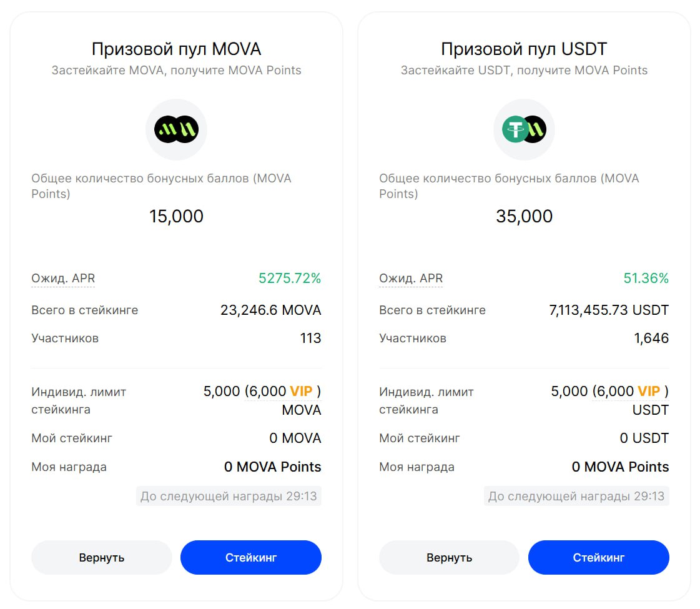
Task: Click the 35,000 bonus points total
Action: point(524,217)
